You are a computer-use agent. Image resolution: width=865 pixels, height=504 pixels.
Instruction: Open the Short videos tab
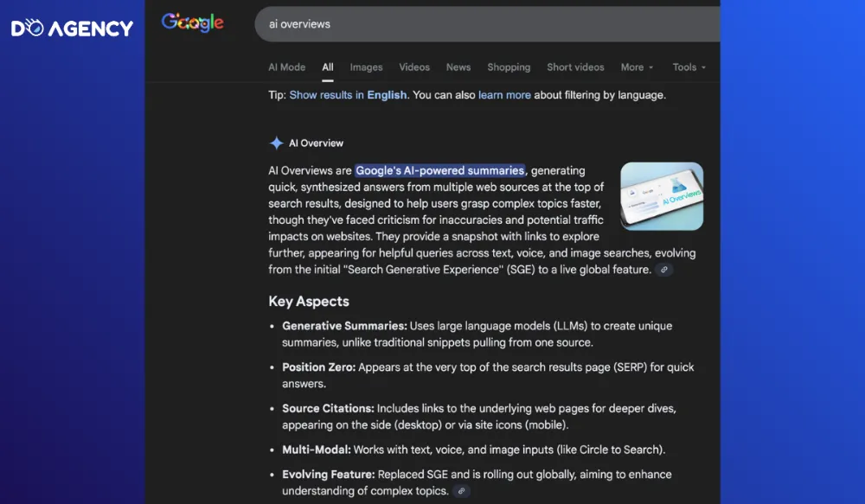575,67
